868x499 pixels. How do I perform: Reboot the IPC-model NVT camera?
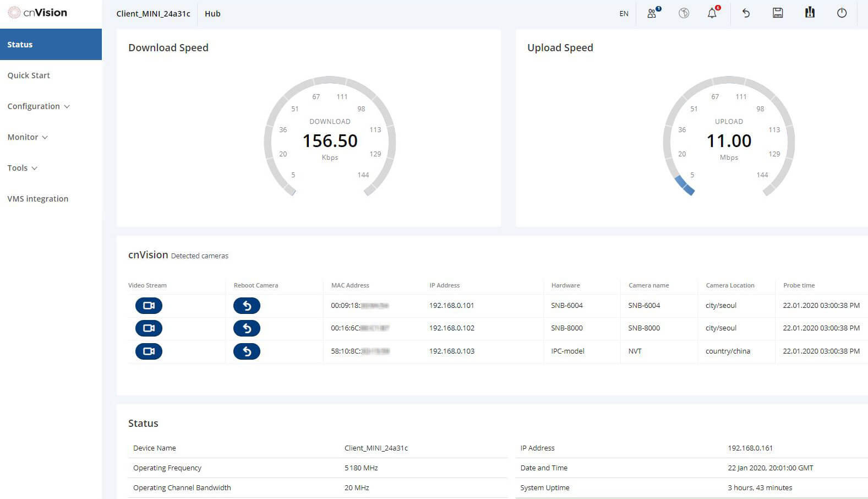click(x=247, y=351)
